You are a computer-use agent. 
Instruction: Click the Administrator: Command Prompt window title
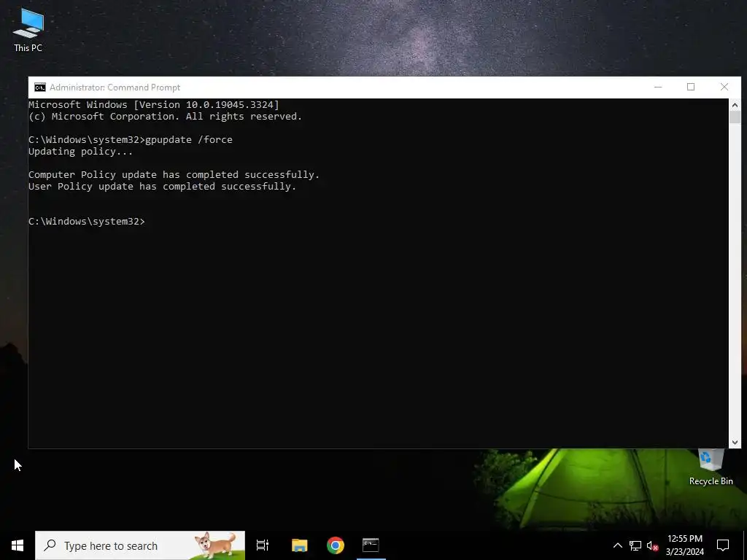[115, 87]
